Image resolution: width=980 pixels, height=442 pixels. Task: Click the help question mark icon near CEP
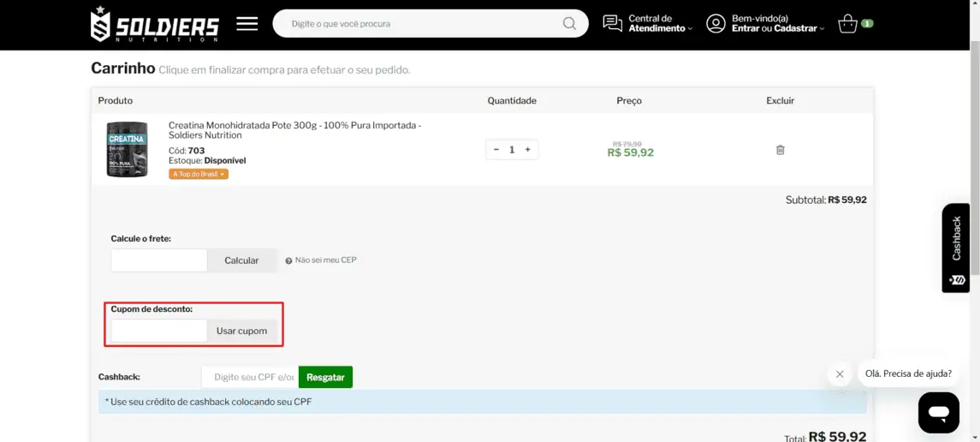click(288, 260)
